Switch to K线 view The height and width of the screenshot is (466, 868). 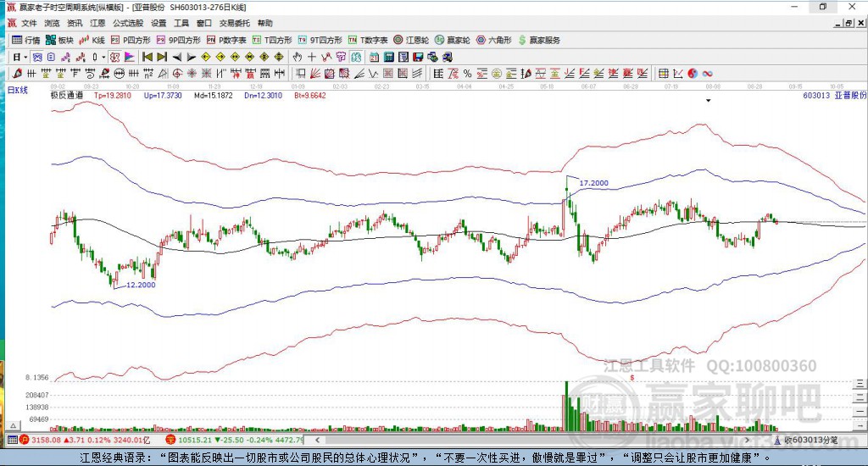92,41
